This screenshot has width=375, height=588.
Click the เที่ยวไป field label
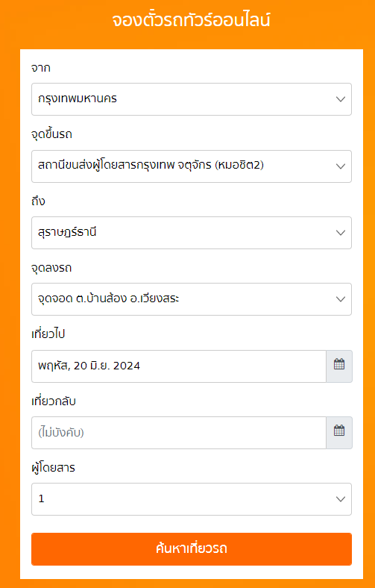(48, 334)
